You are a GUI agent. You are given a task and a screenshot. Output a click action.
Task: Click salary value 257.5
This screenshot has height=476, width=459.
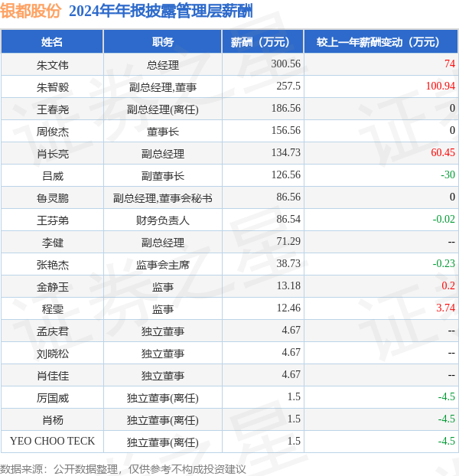tap(288, 86)
